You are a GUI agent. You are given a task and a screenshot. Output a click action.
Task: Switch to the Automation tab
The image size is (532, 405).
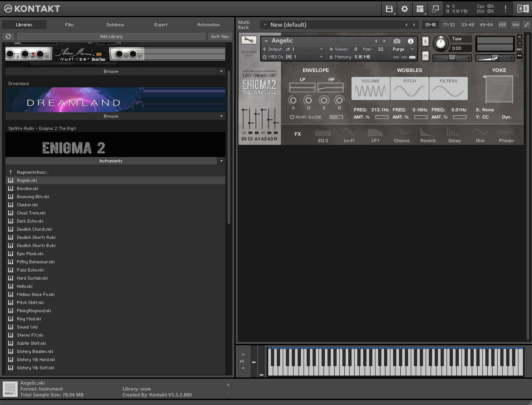[208, 25]
